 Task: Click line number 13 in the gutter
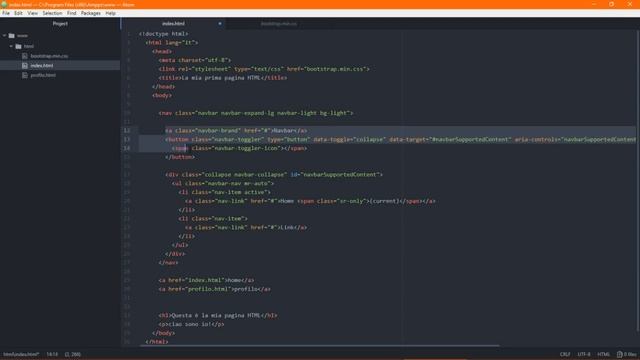[127, 140]
